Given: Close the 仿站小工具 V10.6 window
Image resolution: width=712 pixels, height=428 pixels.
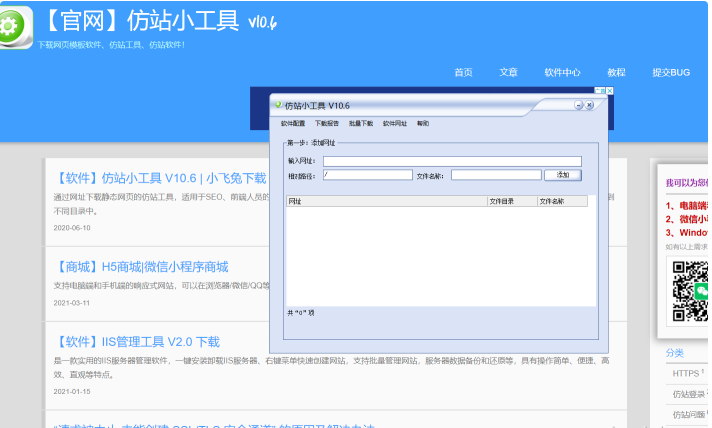Looking at the screenshot, I should (x=589, y=105).
